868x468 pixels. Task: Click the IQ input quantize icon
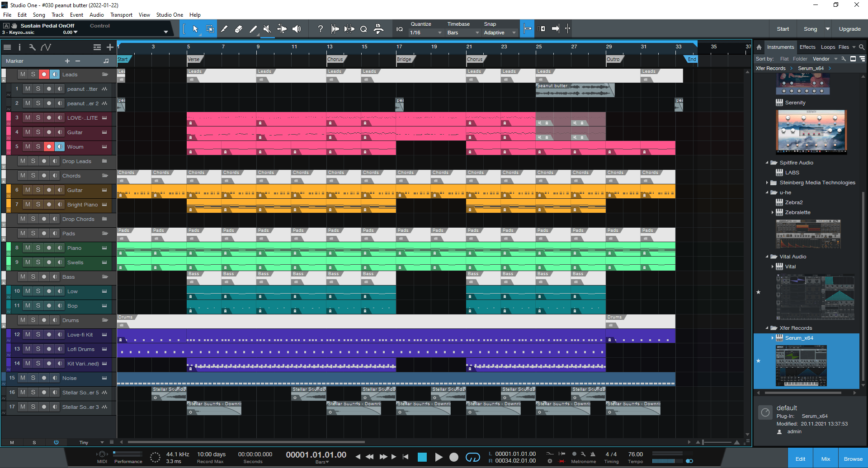(400, 29)
